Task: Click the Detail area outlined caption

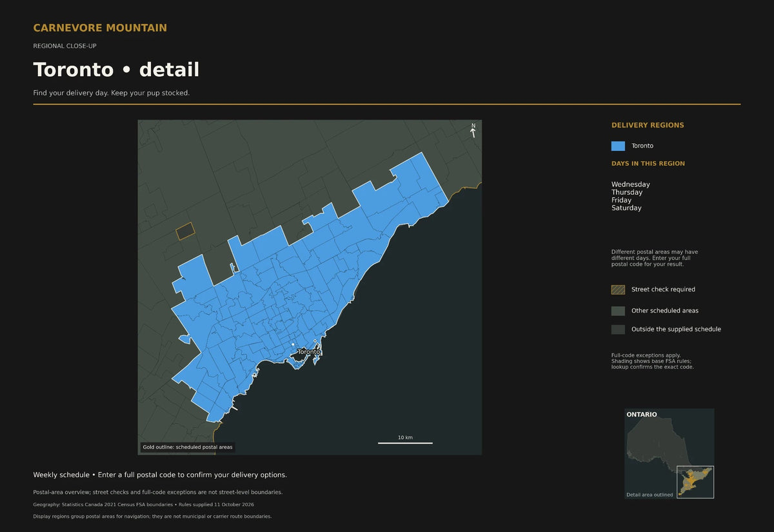Action: pos(650,495)
